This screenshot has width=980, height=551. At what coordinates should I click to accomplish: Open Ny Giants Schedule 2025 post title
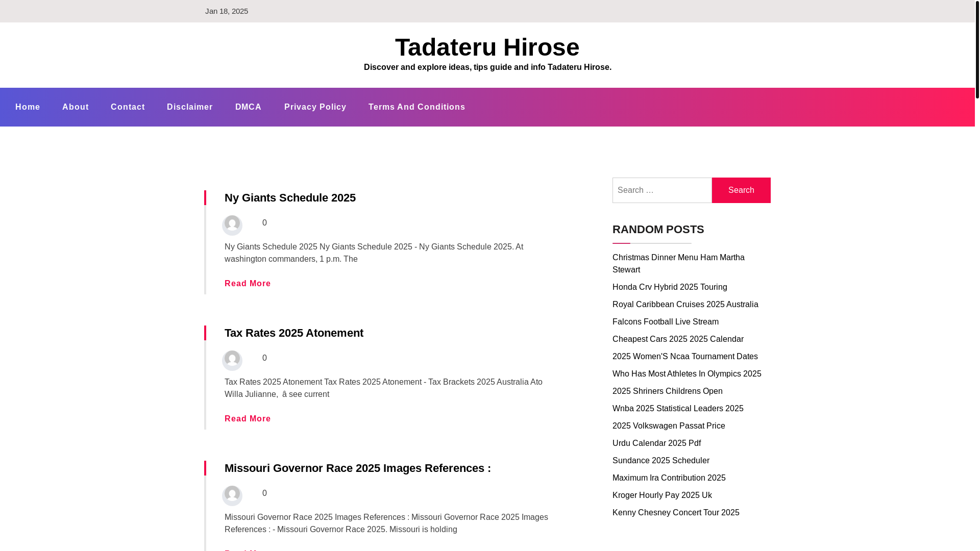point(290,197)
